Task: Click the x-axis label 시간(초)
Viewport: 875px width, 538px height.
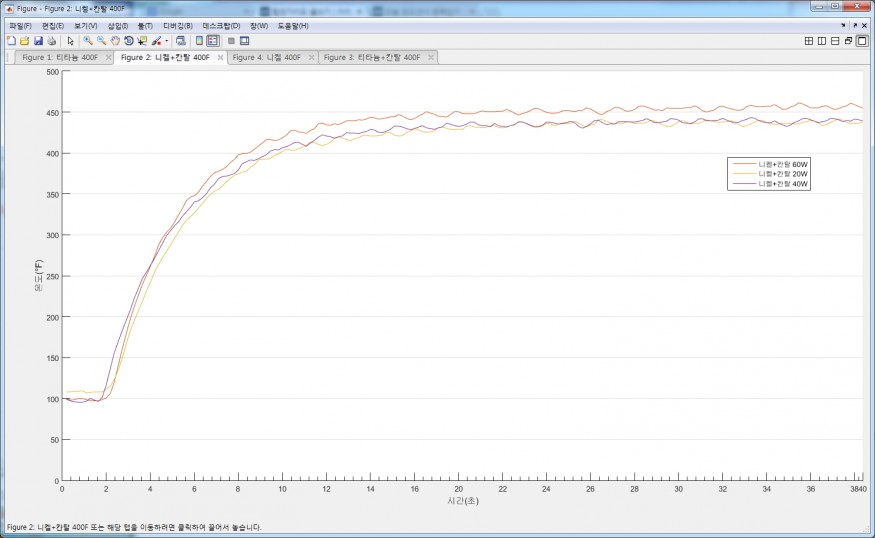Action: [463, 501]
